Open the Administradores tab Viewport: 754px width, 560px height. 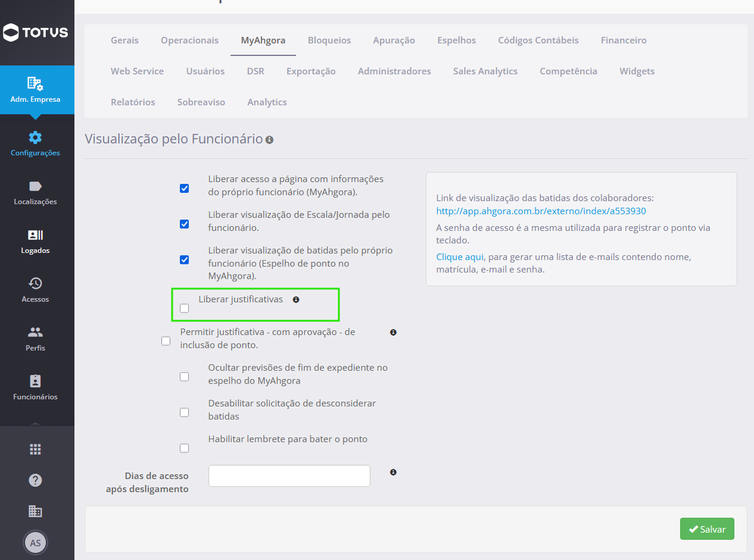click(394, 71)
